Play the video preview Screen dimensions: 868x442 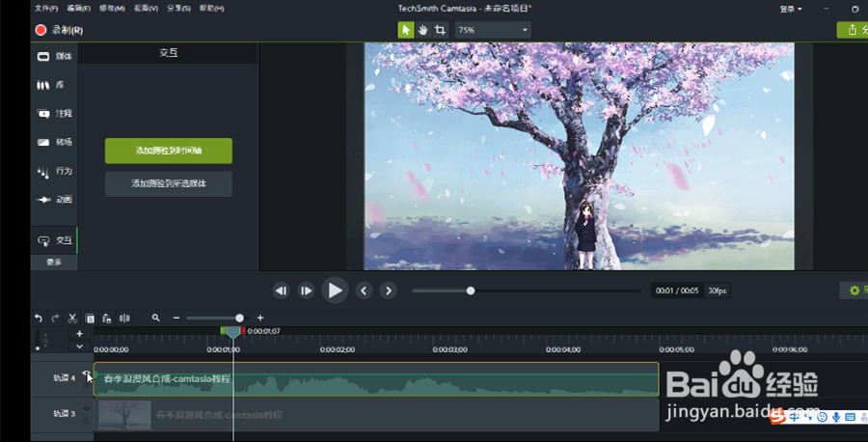[335, 290]
